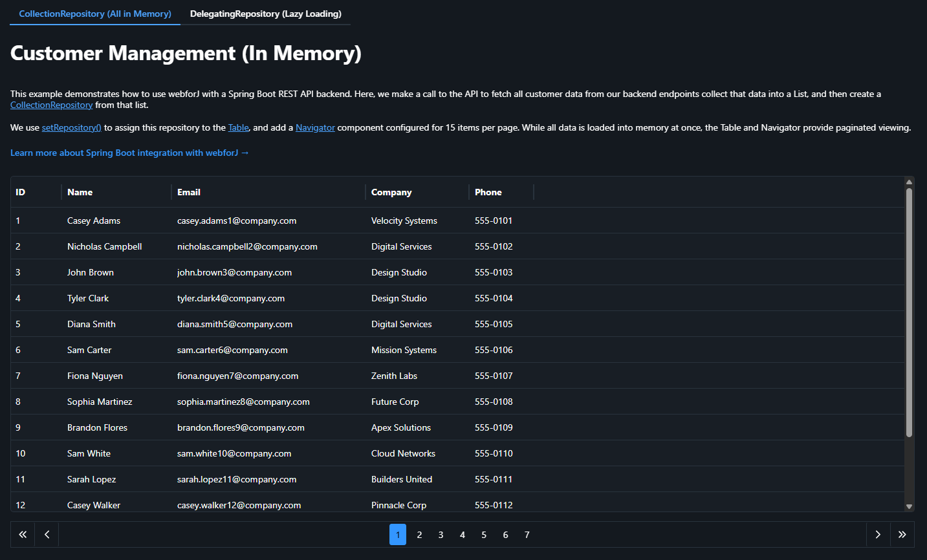The image size is (927, 560).
Task: Open the CollectionRepository documentation link
Action: pyautogui.click(x=51, y=104)
